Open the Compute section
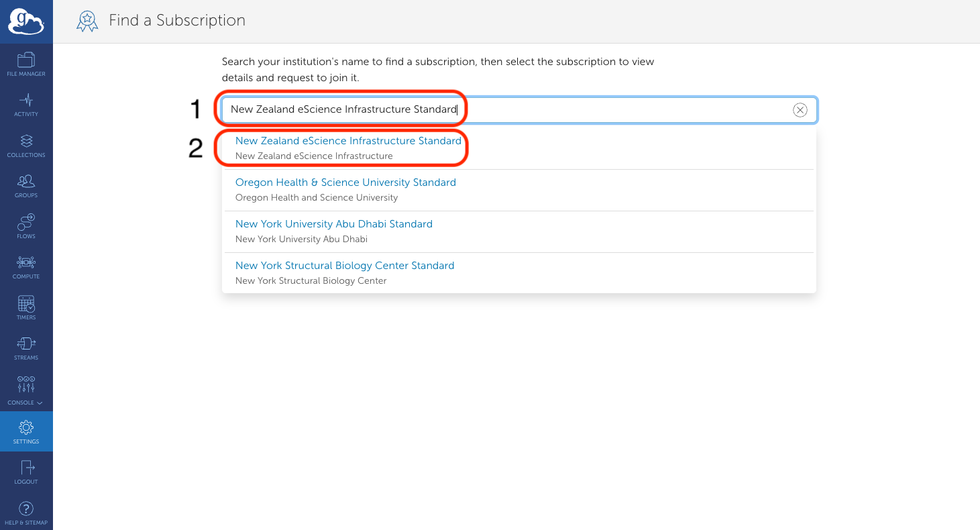 [x=26, y=268]
